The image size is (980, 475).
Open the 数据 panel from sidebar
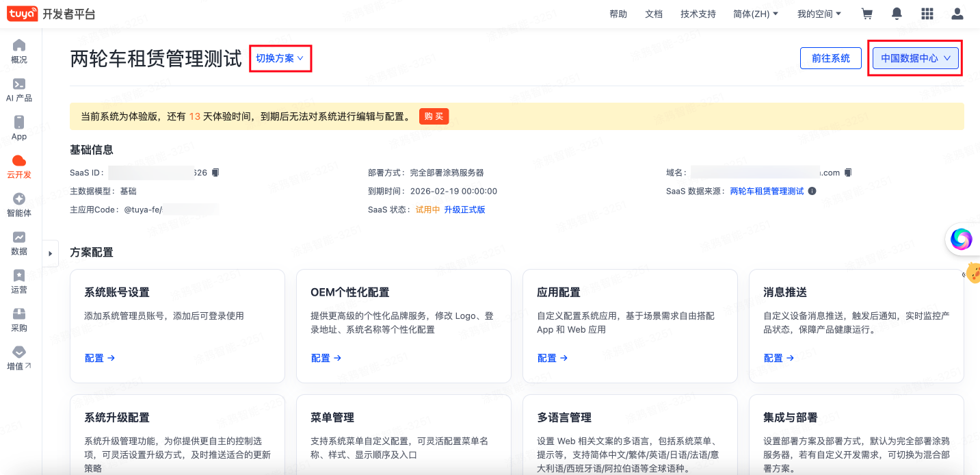[18, 244]
